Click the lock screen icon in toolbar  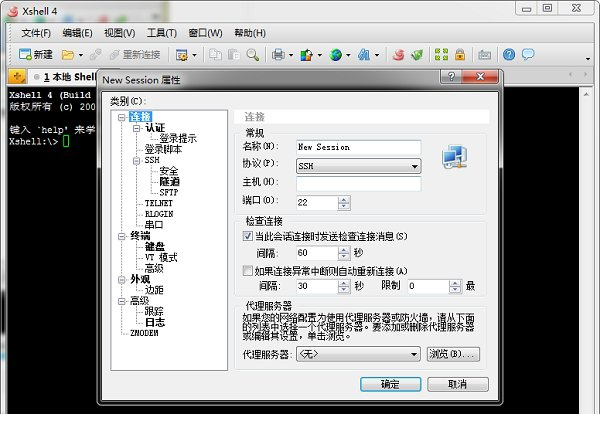[460, 55]
